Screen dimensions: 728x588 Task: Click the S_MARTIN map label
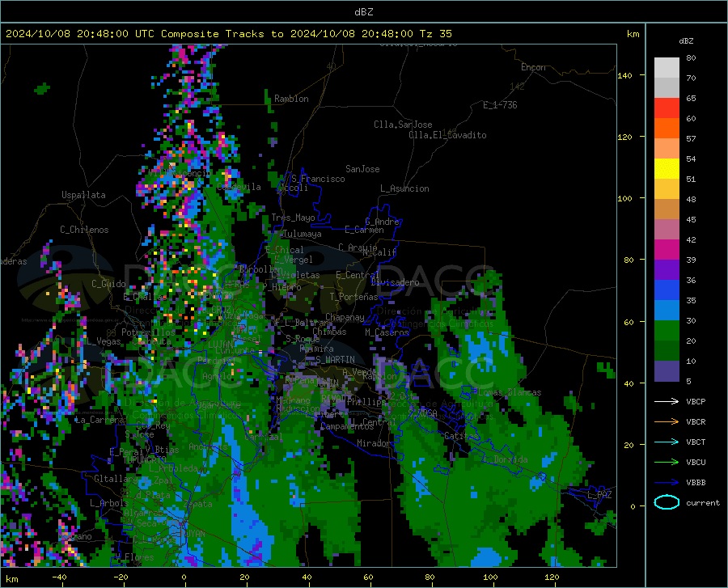pyautogui.click(x=335, y=360)
